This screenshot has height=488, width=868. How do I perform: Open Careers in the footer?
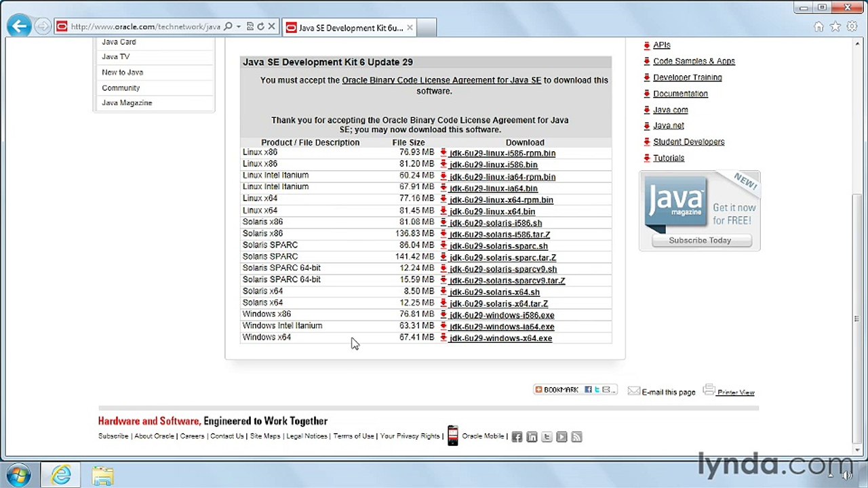[x=192, y=436]
